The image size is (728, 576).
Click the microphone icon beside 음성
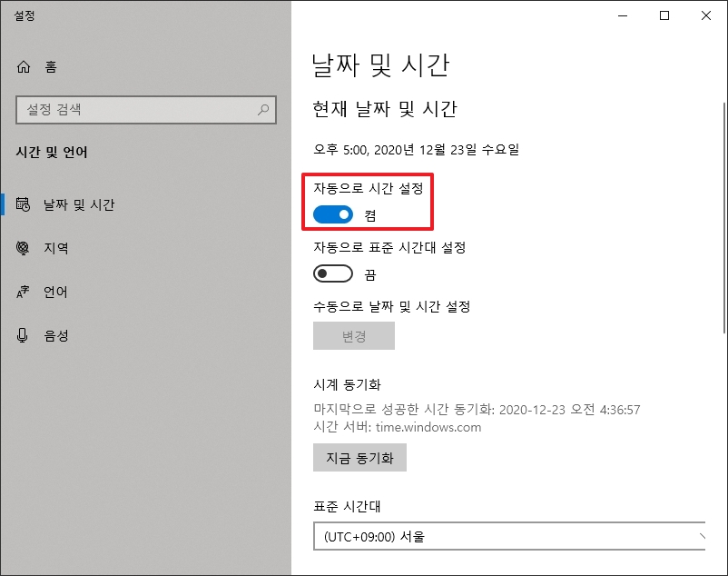click(23, 335)
